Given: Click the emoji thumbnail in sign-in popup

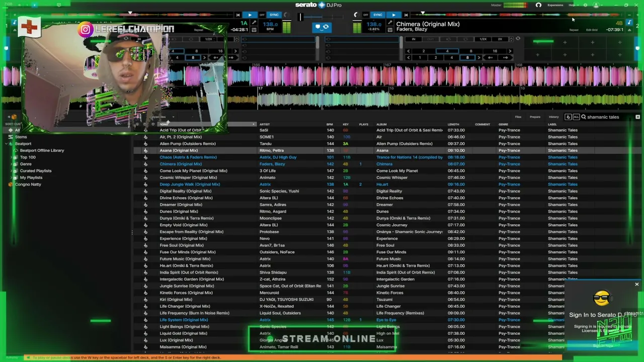Looking at the screenshot, I should (601, 299).
